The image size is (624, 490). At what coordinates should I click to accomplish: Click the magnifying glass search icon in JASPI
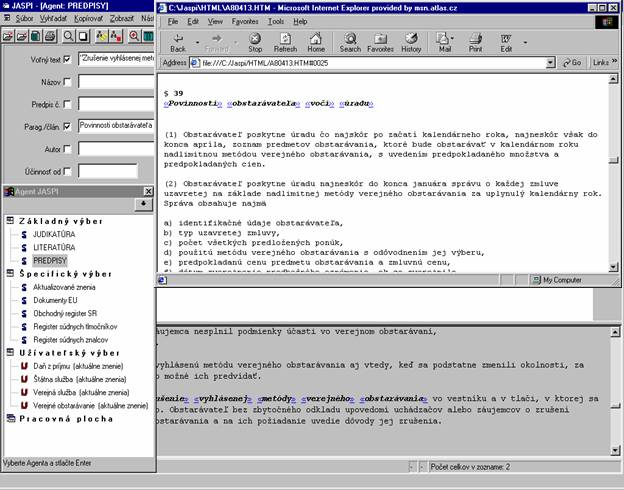(x=68, y=37)
